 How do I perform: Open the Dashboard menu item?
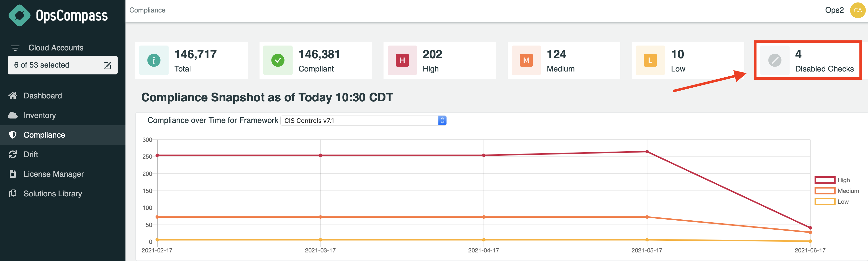pos(63,96)
